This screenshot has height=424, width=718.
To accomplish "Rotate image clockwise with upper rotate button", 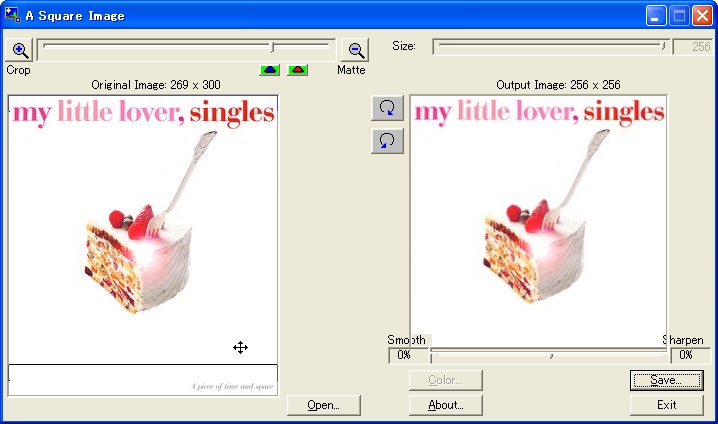I will (x=387, y=109).
